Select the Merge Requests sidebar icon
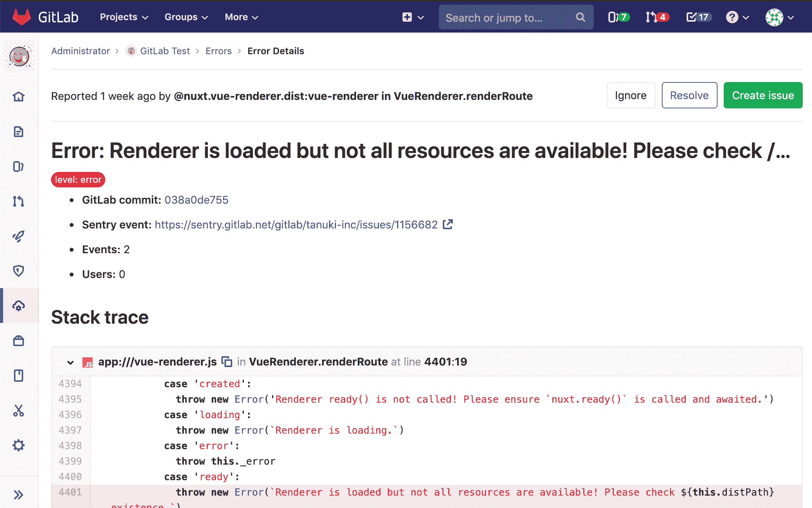This screenshot has height=508, width=812. pyautogui.click(x=19, y=201)
